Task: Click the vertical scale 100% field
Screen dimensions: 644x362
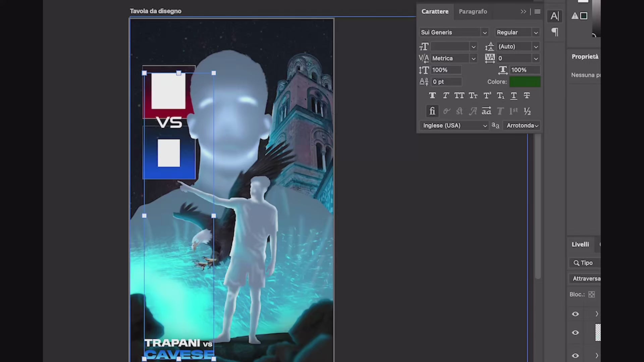Action: (446, 70)
